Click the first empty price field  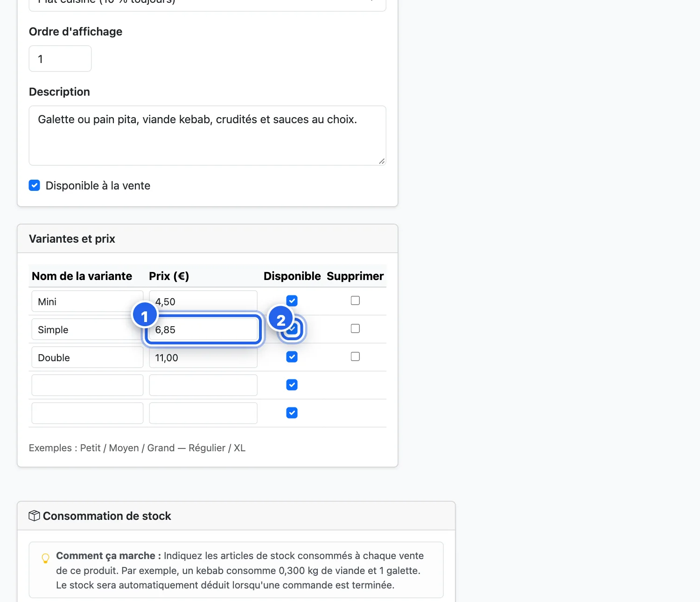(x=203, y=385)
